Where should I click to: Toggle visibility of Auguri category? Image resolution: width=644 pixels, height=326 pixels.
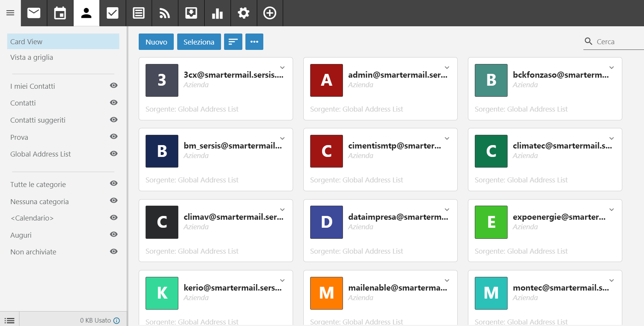114,235
